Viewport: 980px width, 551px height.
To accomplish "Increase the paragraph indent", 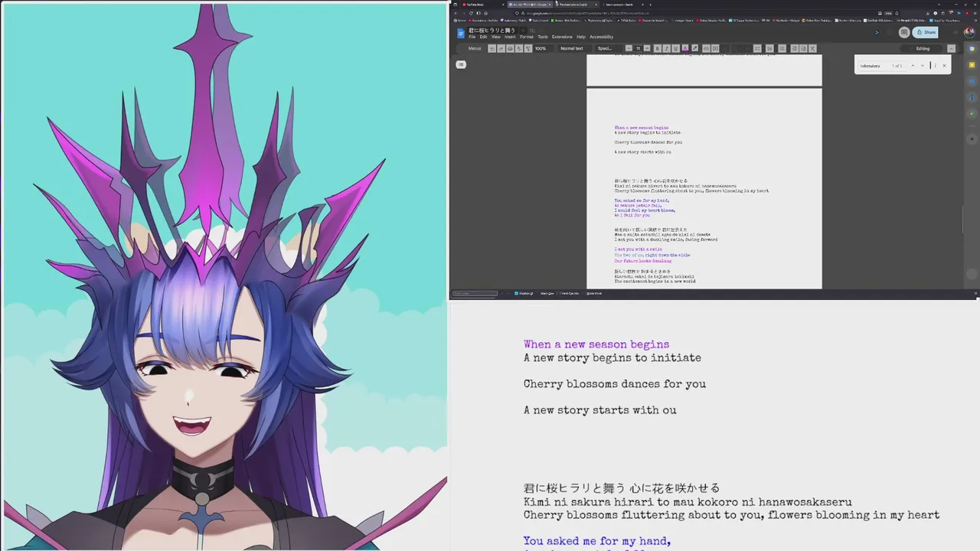I will point(803,48).
